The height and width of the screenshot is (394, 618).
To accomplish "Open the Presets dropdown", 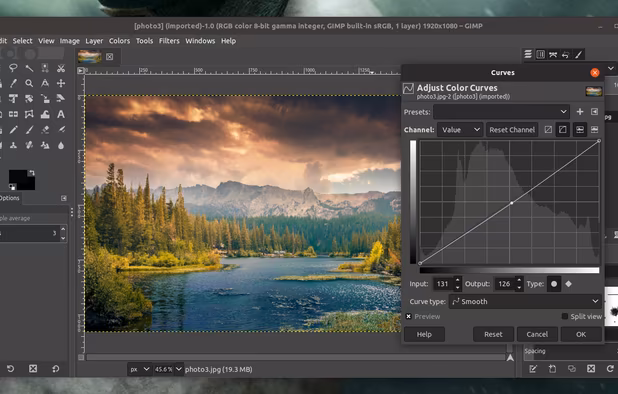I will point(501,112).
